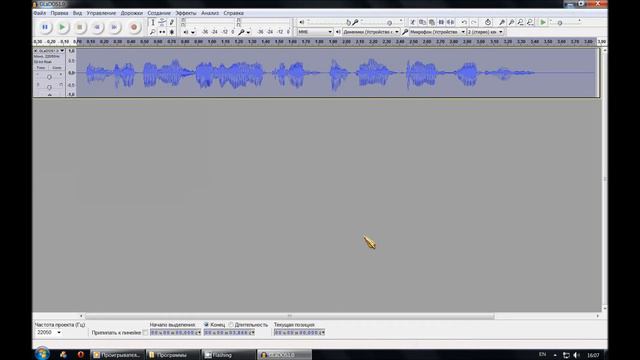Open the Windows Start button
The height and width of the screenshot is (360, 640).
(x=42, y=353)
